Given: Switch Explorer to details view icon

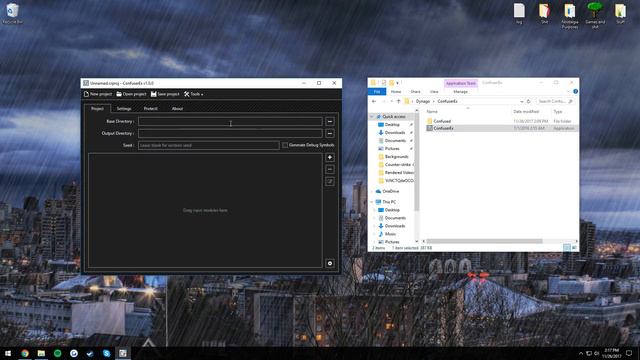Looking at the screenshot, I should (x=567, y=248).
